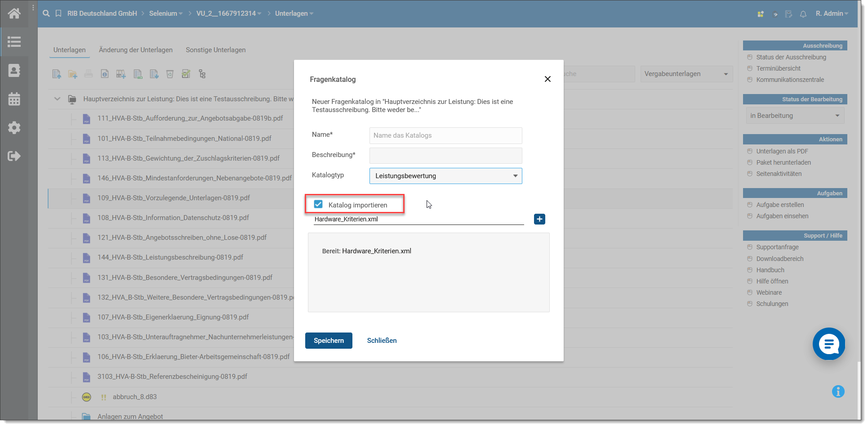The width and height of the screenshot is (868, 427).
Task: Click Aufgaben einsehen link
Action: click(x=782, y=216)
